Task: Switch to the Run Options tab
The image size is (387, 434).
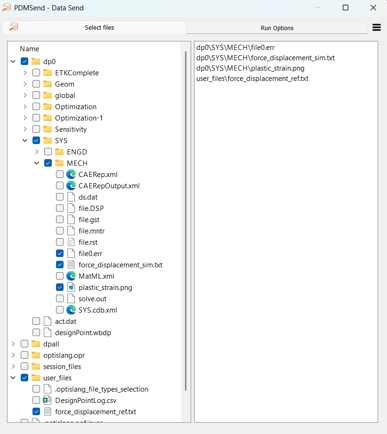Action: (x=277, y=28)
